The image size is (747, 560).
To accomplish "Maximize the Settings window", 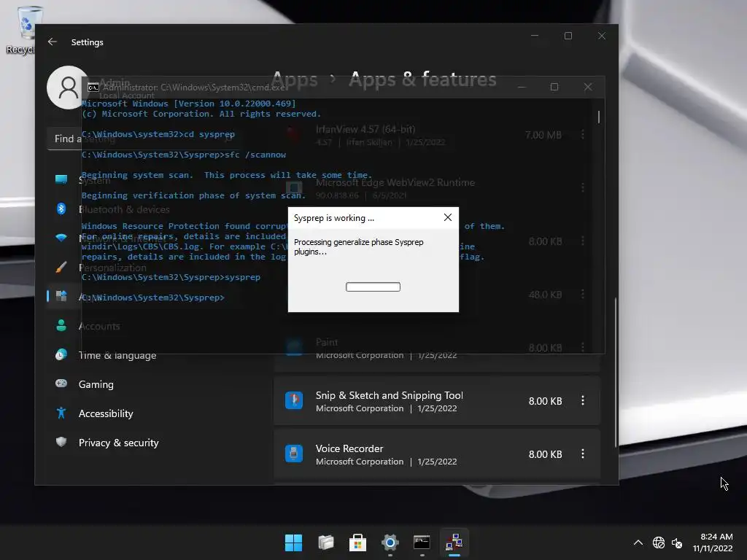I will [x=568, y=36].
